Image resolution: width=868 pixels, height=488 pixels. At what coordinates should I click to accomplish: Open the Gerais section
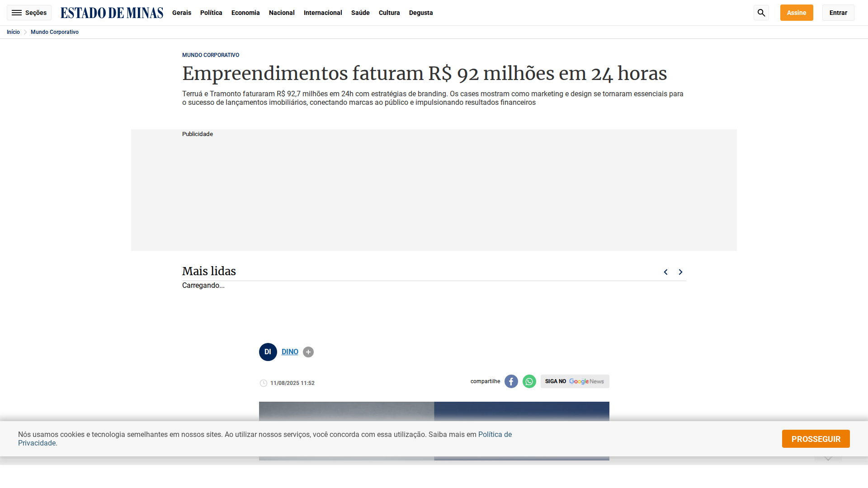tap(182, 13)
